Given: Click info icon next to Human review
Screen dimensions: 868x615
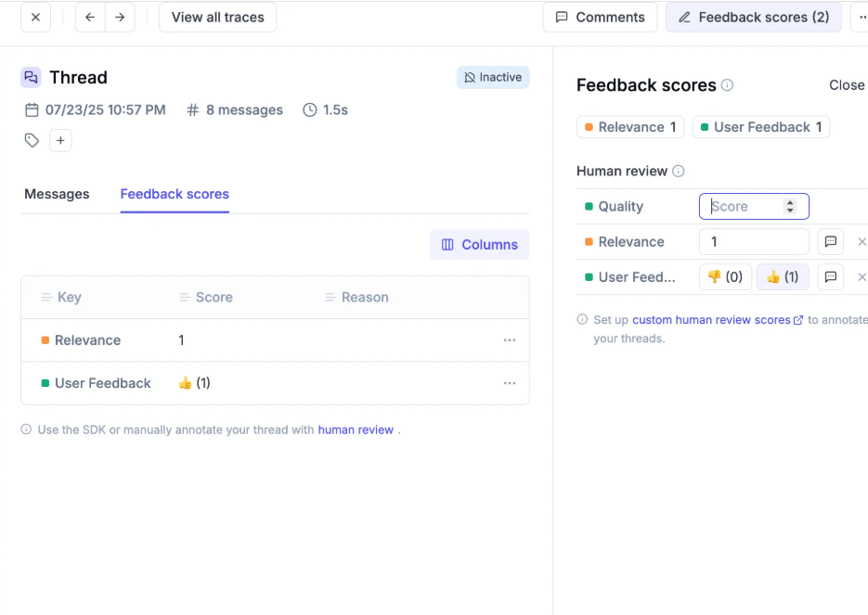Looking at the screenshot, I should point(678,171).
